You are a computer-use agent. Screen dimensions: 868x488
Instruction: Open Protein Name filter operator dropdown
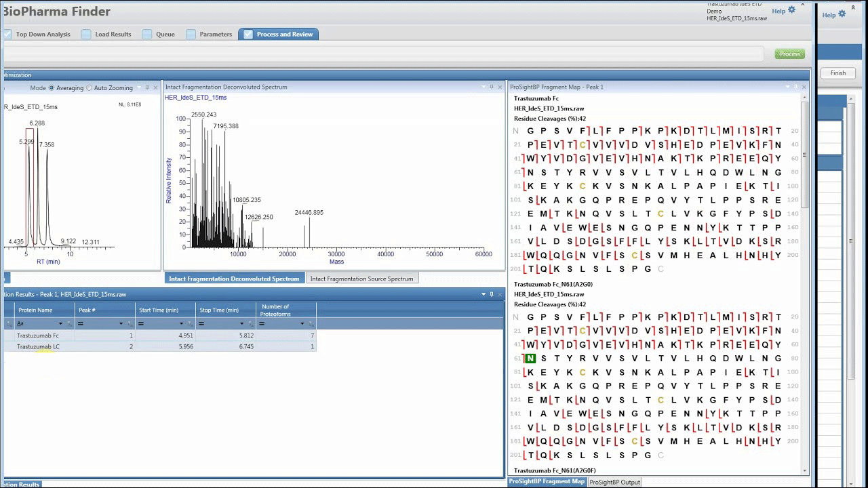(60, 324)
